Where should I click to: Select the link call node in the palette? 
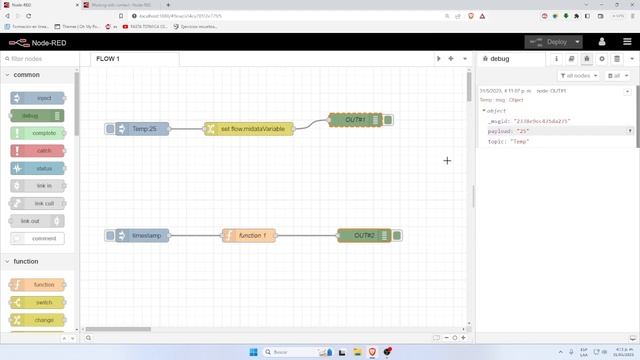[x=38, y=203]
